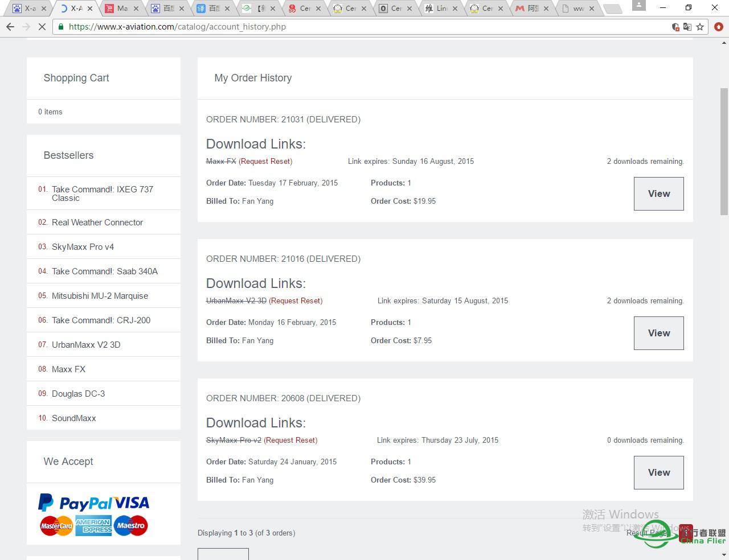This screenshot has height=560, width=729.
Task: Request Reset for SkyMaxx Pro v2 download
Action: tap(290, 440)
